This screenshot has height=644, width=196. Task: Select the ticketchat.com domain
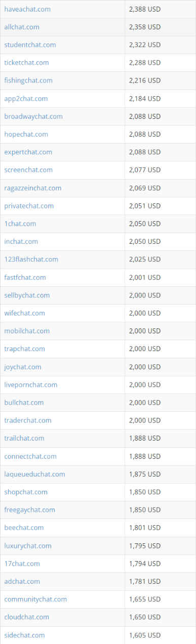coord(26,63)
